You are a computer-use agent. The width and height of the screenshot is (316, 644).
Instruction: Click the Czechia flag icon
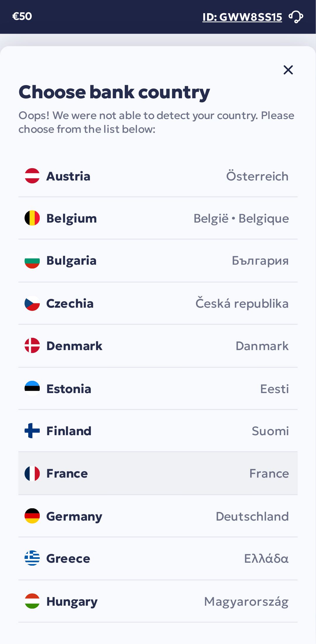pos(32,303)
